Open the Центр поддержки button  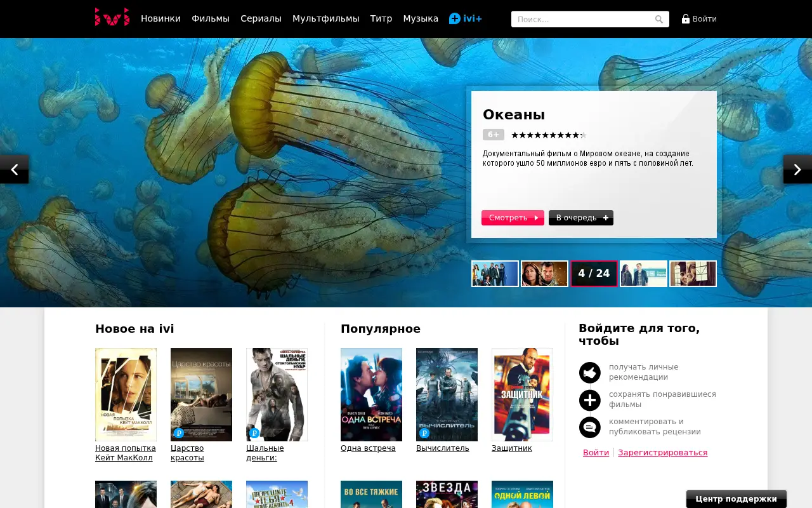(737, 499)
